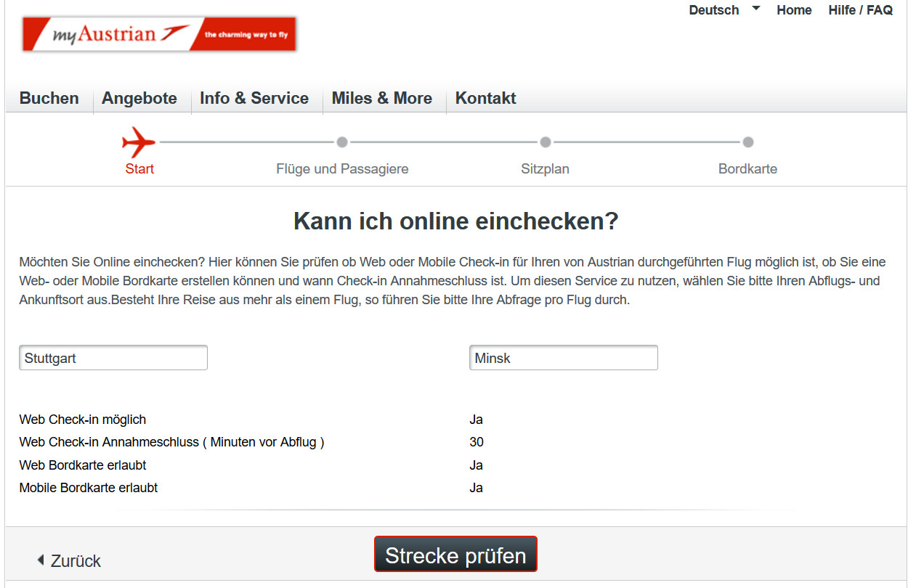924x588 pixels.
Task: Click the red airplane Start step icon
Action: tap(138, 142)
